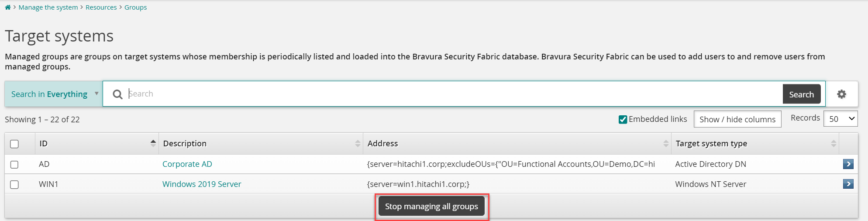Image resolution: width=868 pixels, height=221 pixels.
Task: Sort by Description column arrow
Action: click(x=358, y=143)
